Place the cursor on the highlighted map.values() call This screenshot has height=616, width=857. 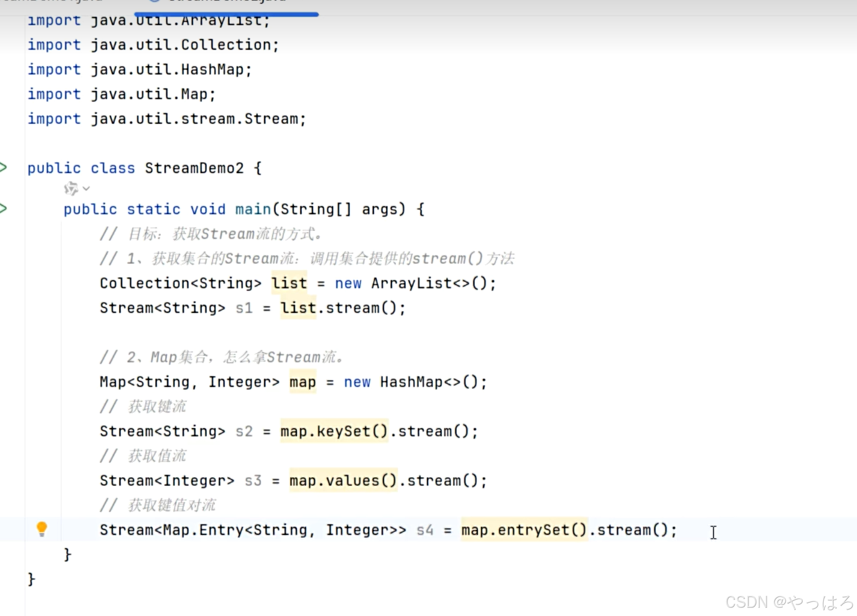click(343, 481)
